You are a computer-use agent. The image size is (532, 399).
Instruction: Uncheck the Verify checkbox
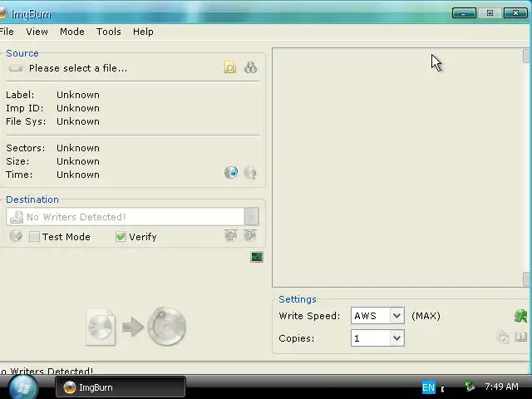point(121,236)
